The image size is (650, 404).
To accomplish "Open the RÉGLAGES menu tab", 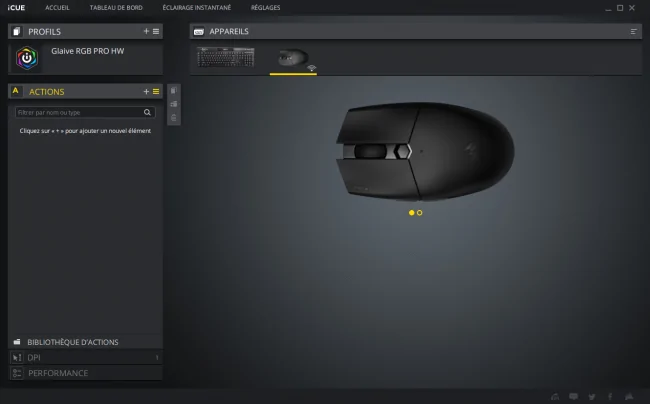I will point(265,7).
